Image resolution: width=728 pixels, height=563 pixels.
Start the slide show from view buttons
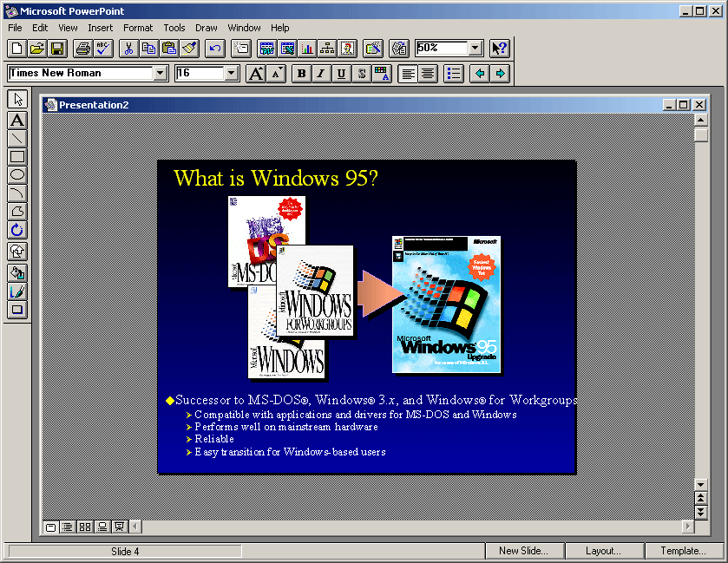tap(120, 527)
